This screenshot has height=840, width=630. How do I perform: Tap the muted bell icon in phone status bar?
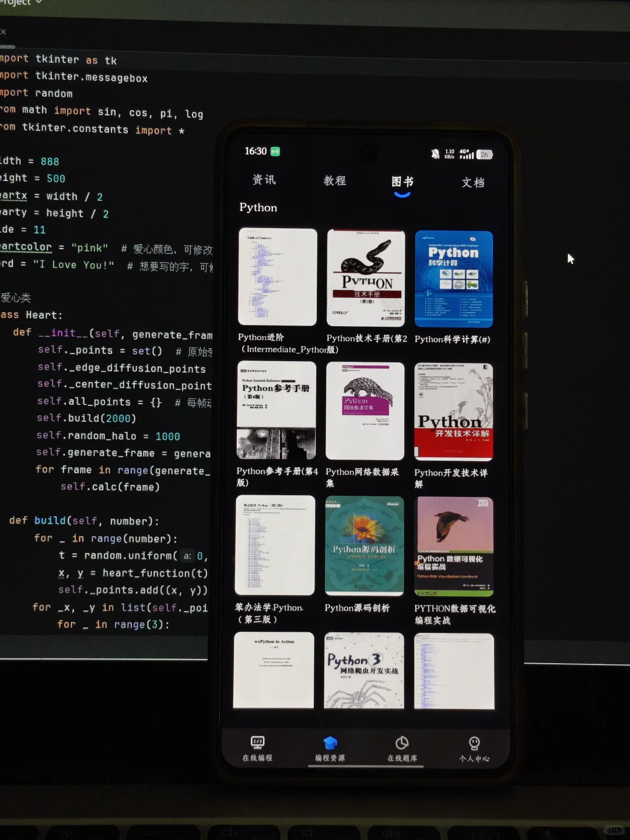(x=435, y=154)
